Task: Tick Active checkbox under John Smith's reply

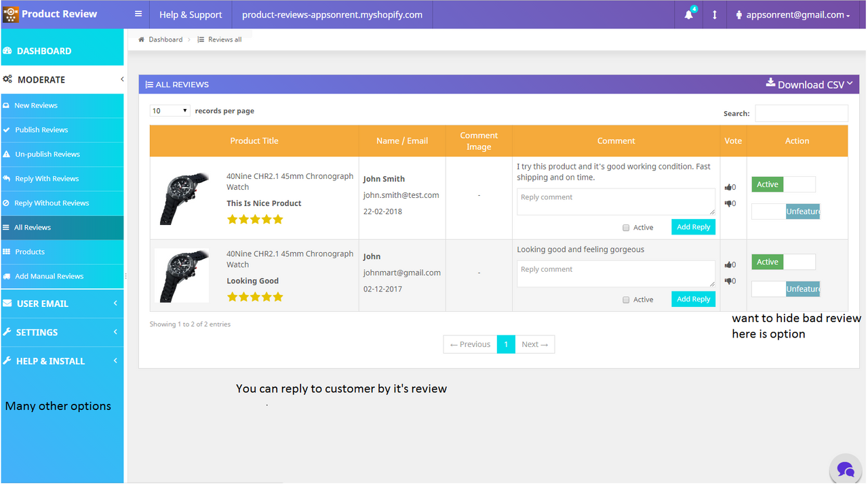Action: coord(626,228)
